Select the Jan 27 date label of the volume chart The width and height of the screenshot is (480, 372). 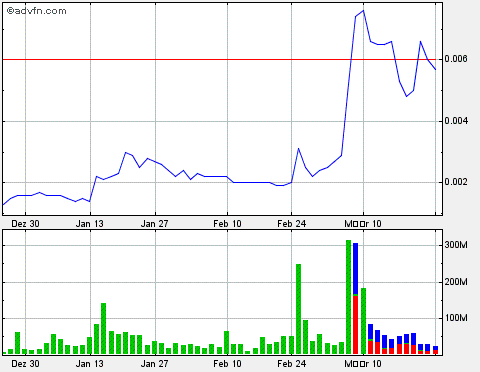154,364
